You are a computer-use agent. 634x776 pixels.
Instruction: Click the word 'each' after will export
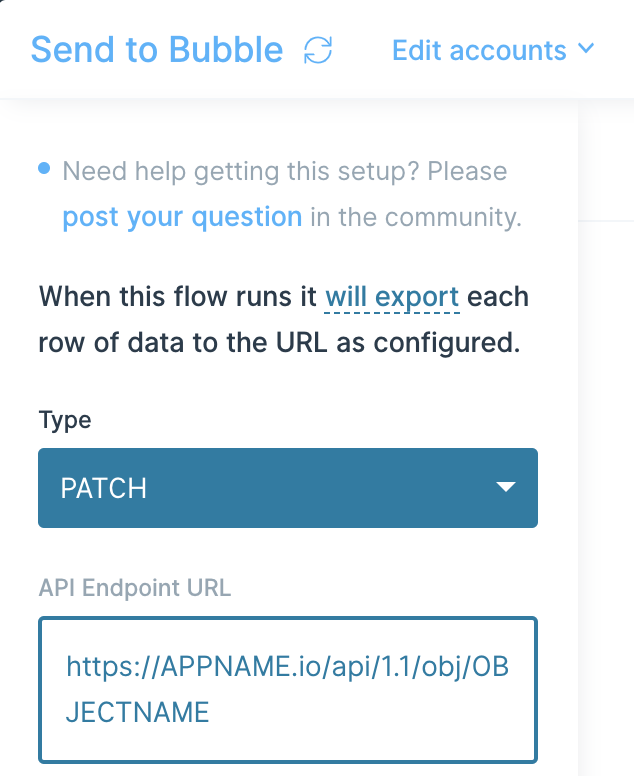tap(498, 296)
